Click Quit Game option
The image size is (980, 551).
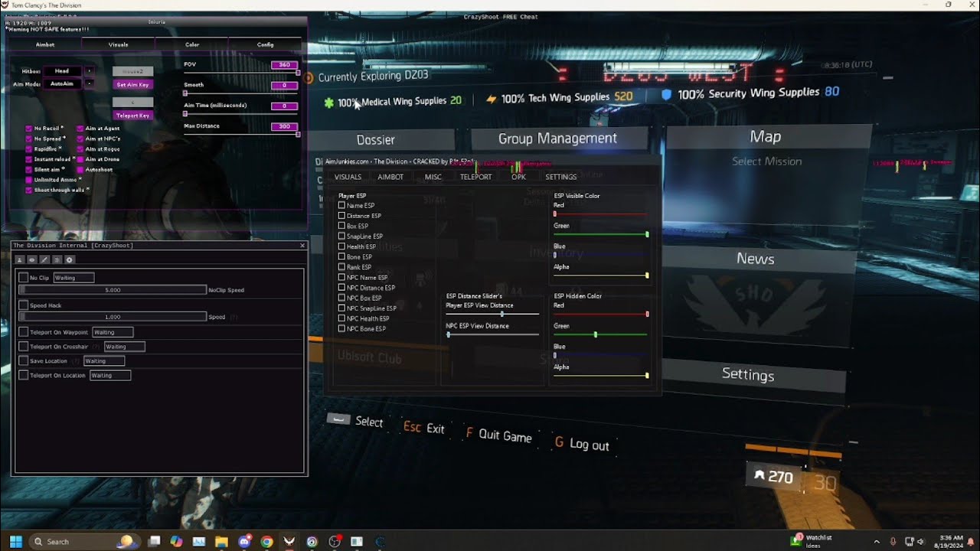point(498,435)
